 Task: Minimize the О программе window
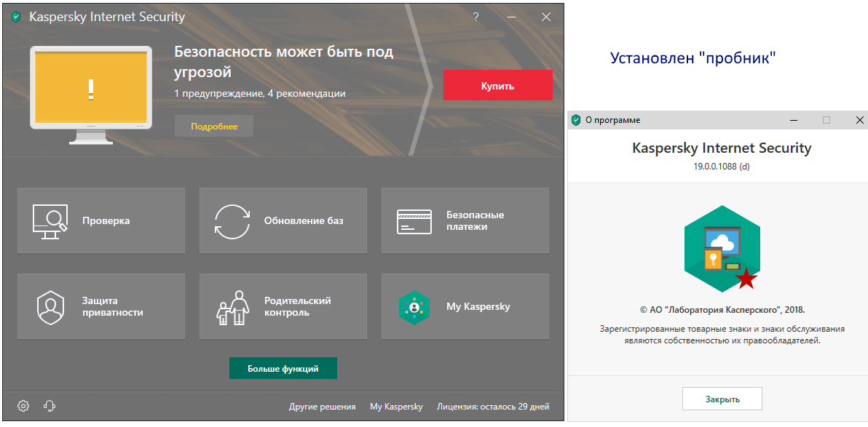(x=794, y=120)
